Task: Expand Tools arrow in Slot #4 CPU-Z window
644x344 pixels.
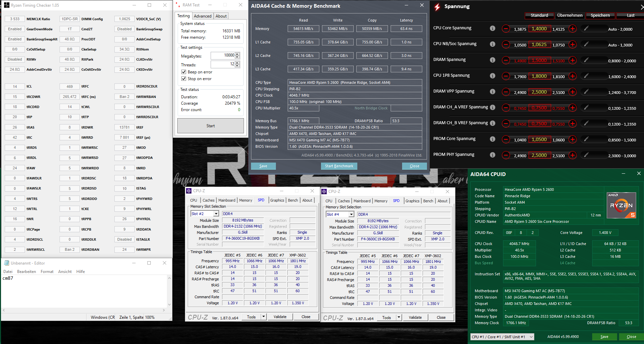Action: pos(399,317)
